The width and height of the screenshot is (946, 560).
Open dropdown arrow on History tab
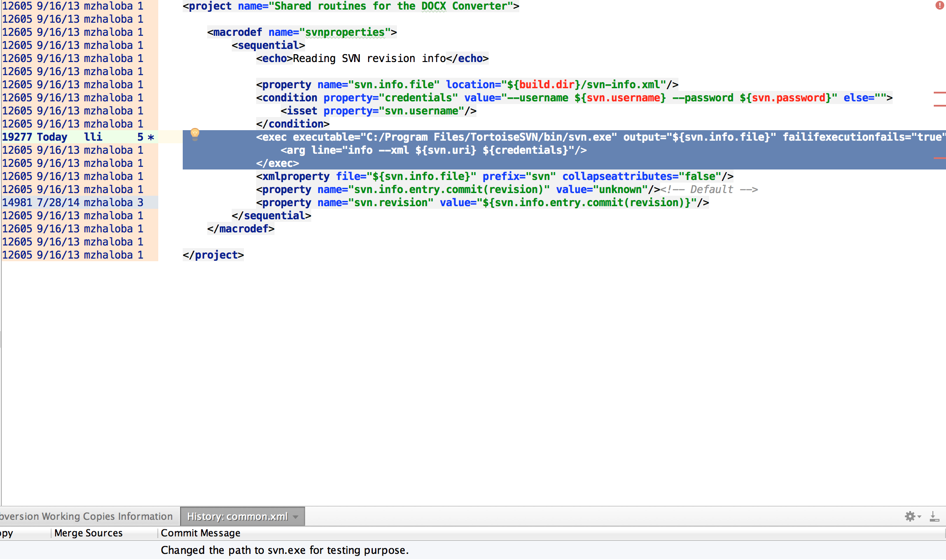pos(296,517)
